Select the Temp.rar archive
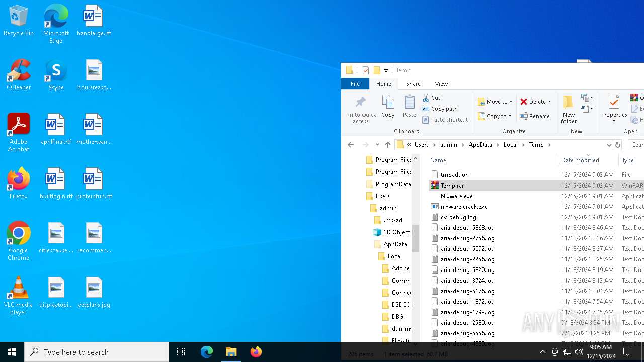The image size is (644, 362). pyautogui.click(x=452, y=185)
